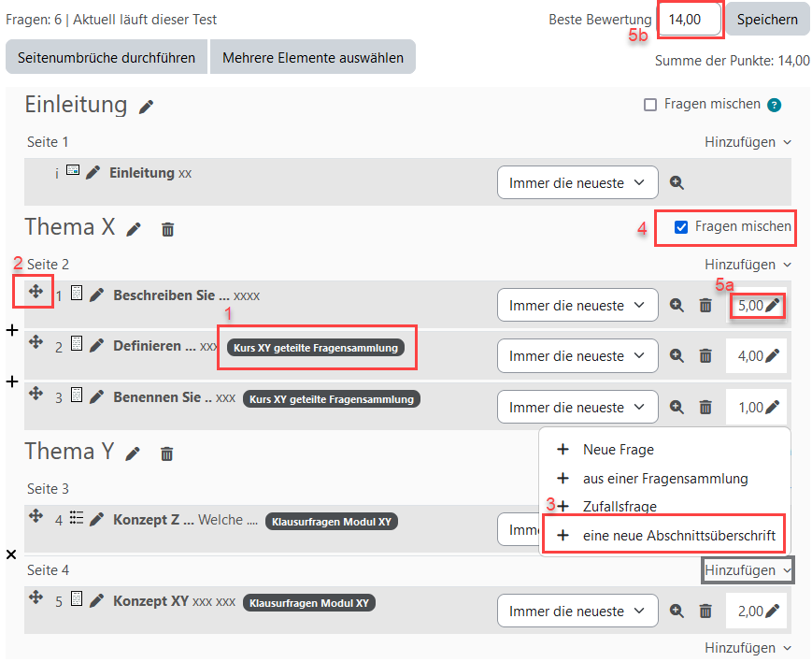
Task: Click Seitenumbrüche durchführen button
Action: [x=107, y=57]
